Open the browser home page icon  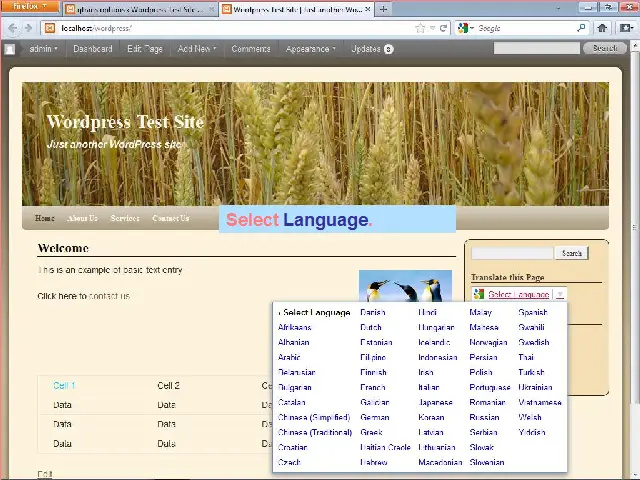click(x=602, y=28)
